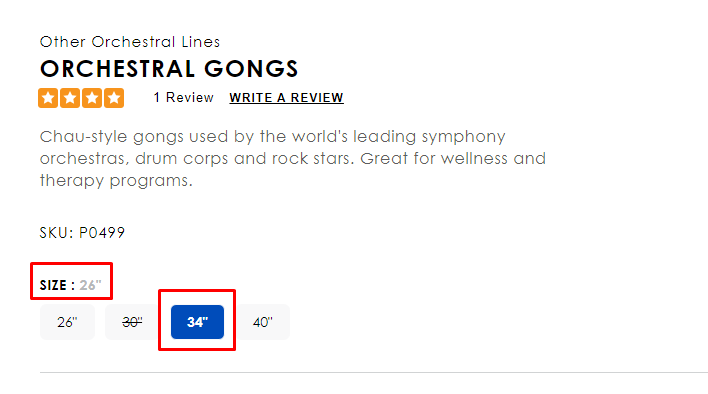Click the first orange rating star
Image resolution: width=708 pixels, height=394 pixels.
tap(48, 98)
